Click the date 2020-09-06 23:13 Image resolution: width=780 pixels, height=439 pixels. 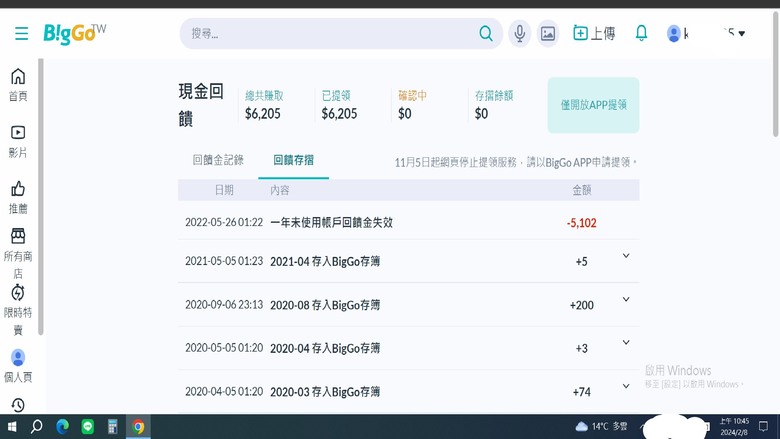point(224,304)
